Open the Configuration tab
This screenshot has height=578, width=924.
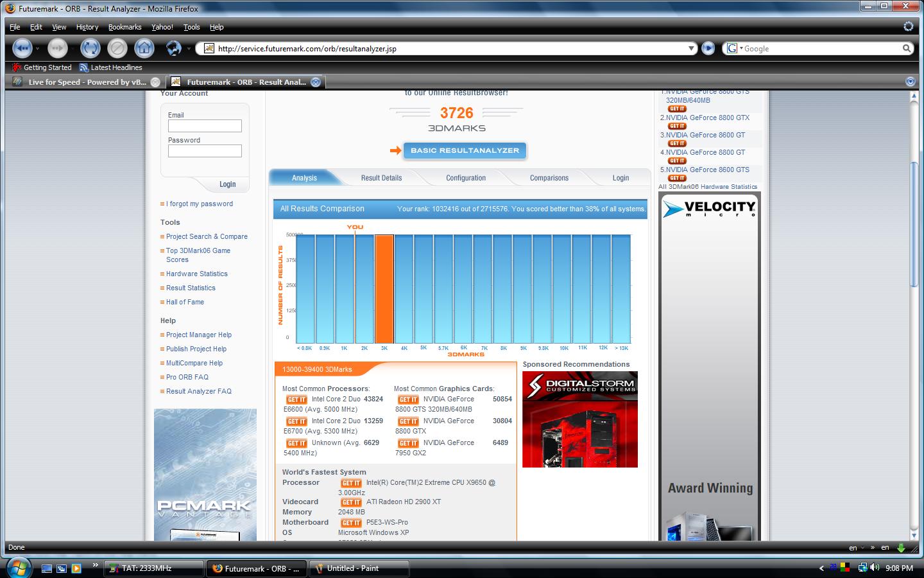pos(466,178)
